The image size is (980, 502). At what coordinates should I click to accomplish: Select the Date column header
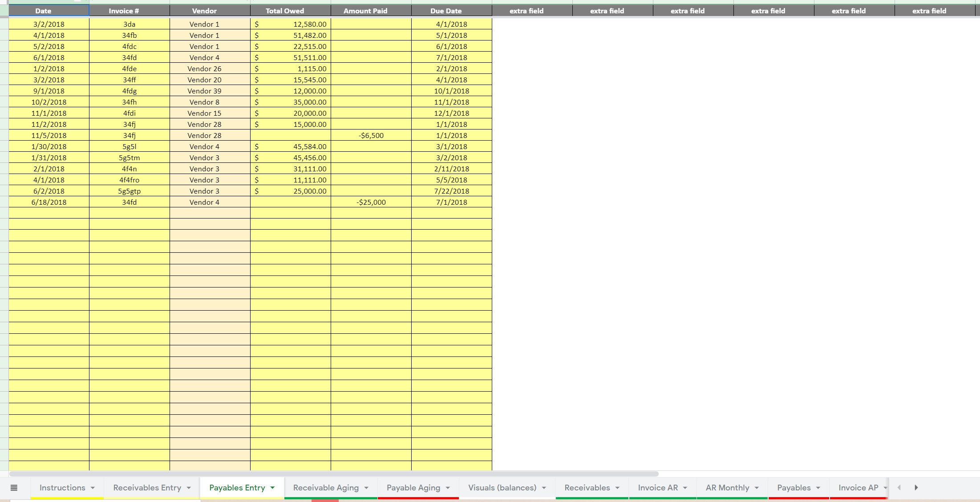pyautogui.click(x=43, y=11)
